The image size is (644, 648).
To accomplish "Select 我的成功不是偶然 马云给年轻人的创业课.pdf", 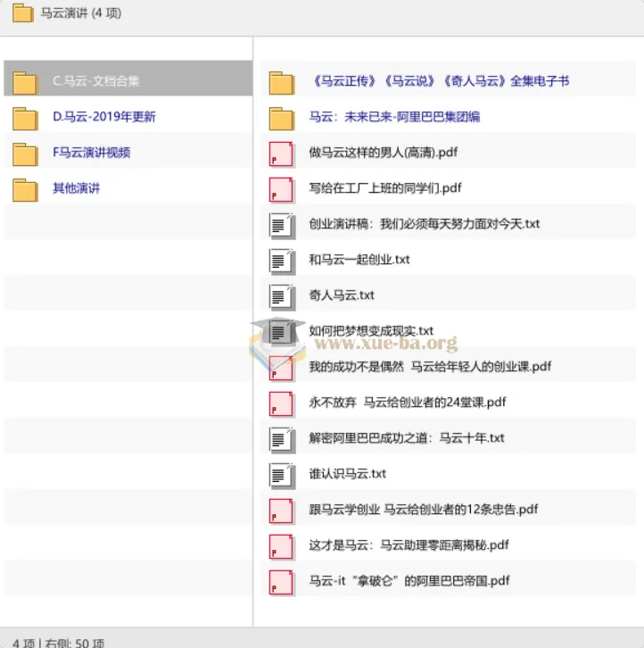I will pyautogui.click(x=431, y=367).
